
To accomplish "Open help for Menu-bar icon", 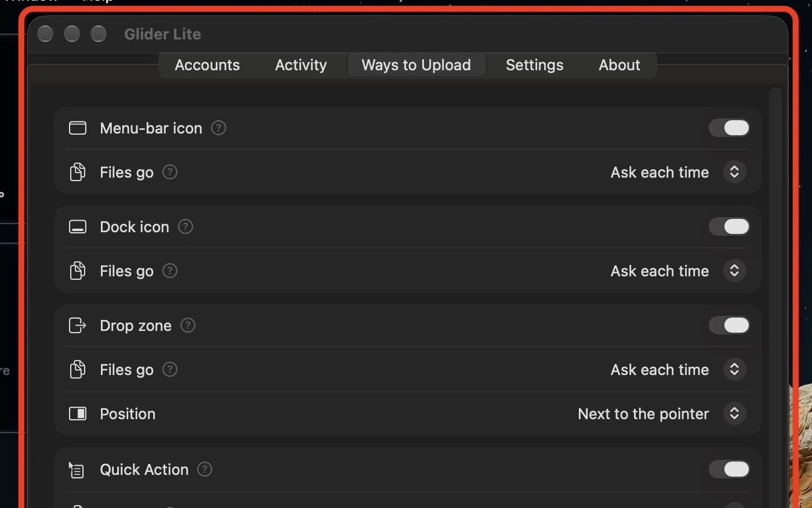I will click(219, 128).
